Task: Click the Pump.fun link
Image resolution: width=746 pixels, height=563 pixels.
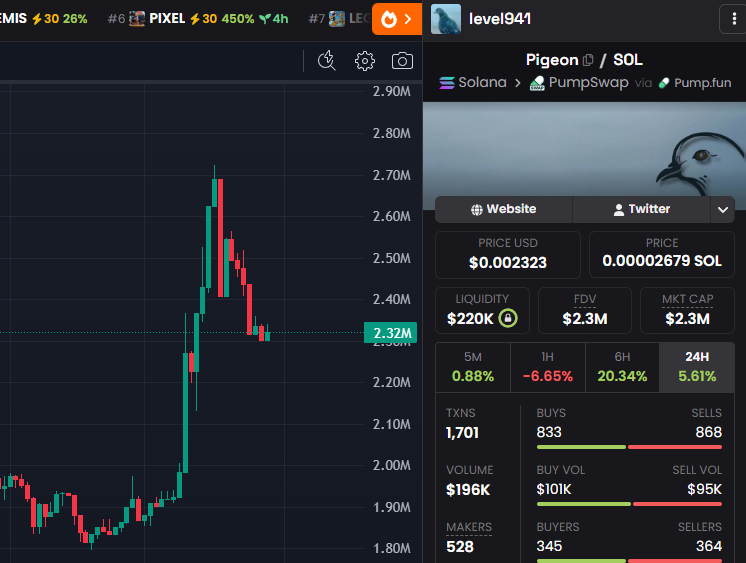Action: [695, 83]
